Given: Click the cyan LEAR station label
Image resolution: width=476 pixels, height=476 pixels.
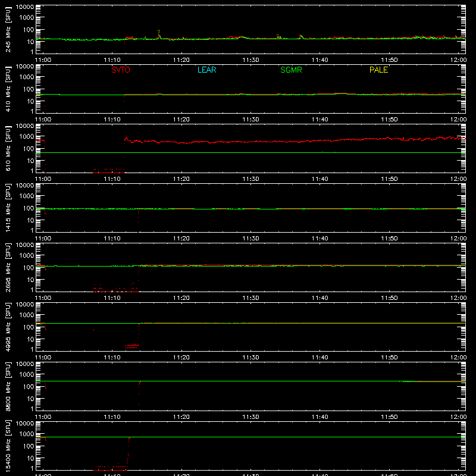Looking at the screenshot, I should coord(206,70).
